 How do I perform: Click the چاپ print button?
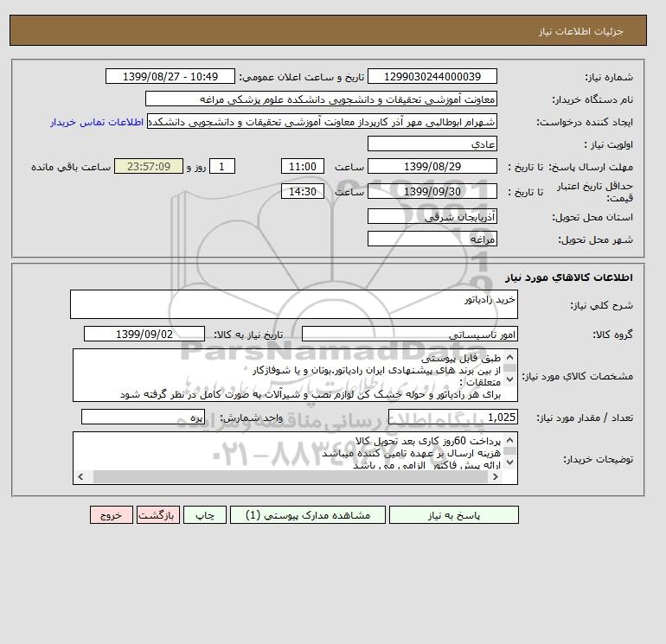[205, 515]
